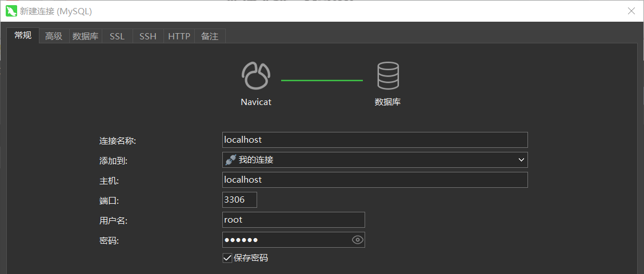Click the 数据库 label under the cylinder icon
The height and width of the screenshot is (274, 644).
387,102
